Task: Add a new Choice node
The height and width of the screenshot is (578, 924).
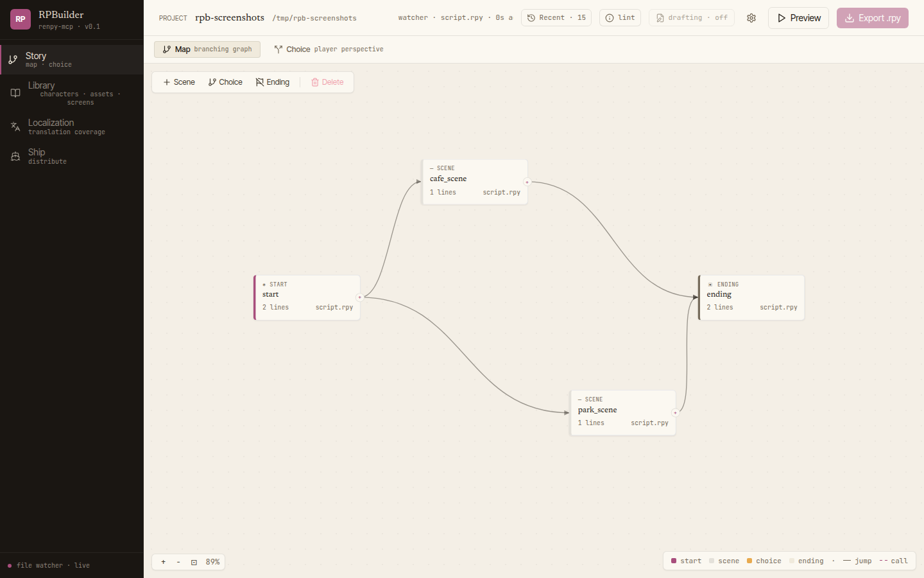Action: (x=225, y=82)
